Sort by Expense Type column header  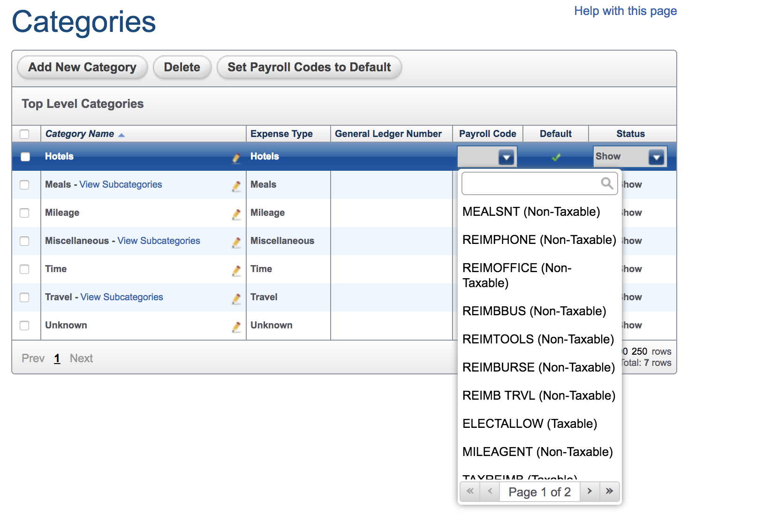(281, 134)
